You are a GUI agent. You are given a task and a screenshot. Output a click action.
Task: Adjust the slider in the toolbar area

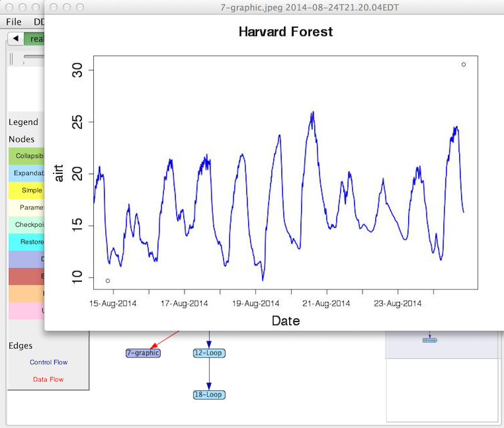click(33, 57)
